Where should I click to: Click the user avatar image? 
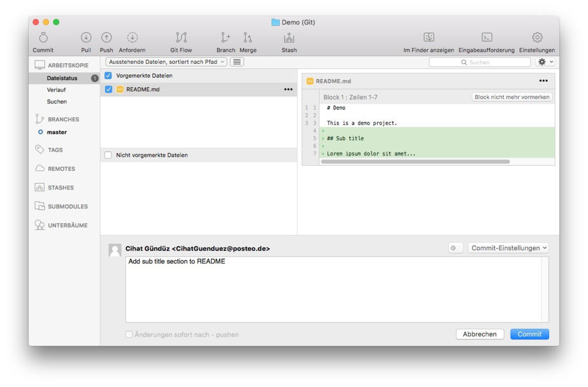tap(115, 250)
